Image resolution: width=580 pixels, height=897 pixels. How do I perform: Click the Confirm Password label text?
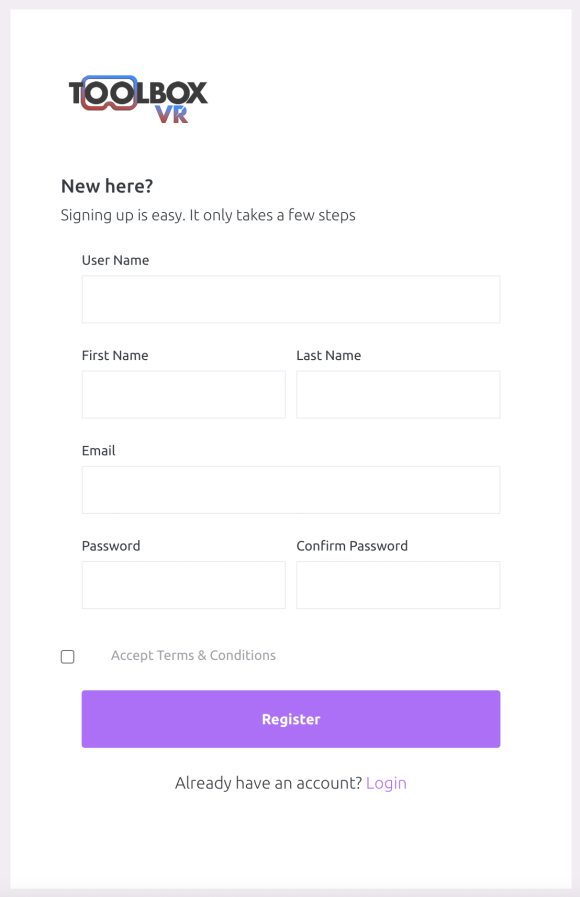(352, 546)
